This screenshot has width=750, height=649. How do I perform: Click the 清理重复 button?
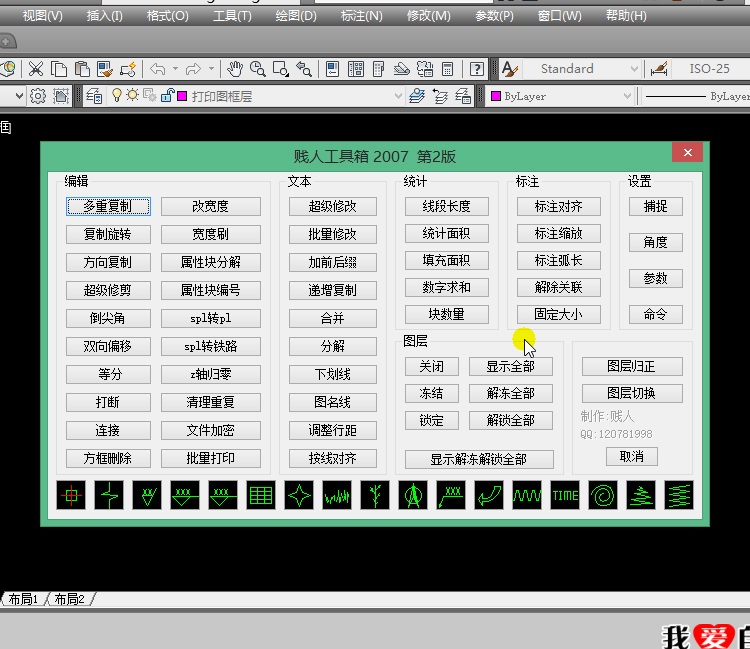click(211, 403)
